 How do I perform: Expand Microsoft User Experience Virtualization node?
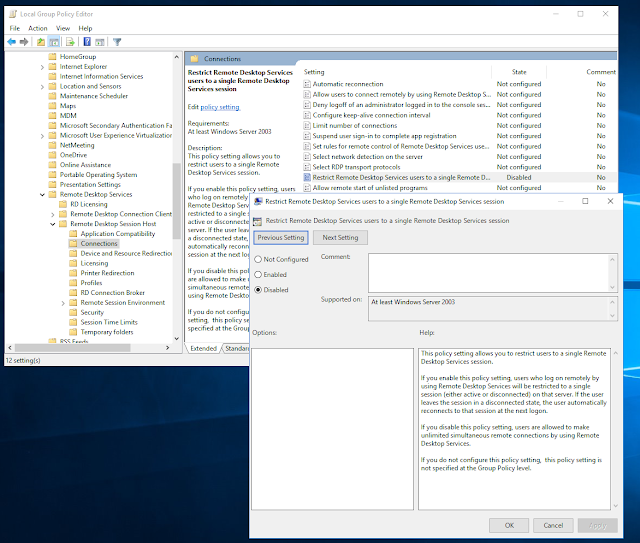pyautogui.click(x=42, y=136)
